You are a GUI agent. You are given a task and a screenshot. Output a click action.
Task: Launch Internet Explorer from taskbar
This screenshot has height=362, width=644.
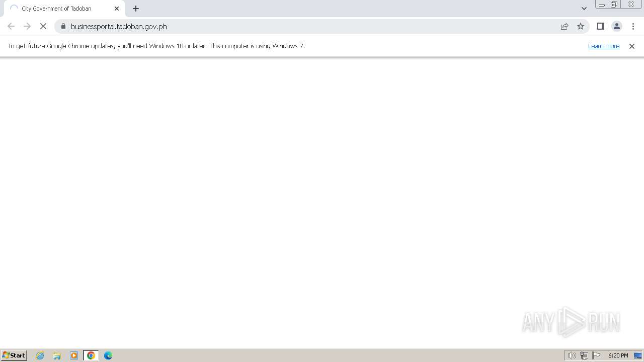(40, 355)
